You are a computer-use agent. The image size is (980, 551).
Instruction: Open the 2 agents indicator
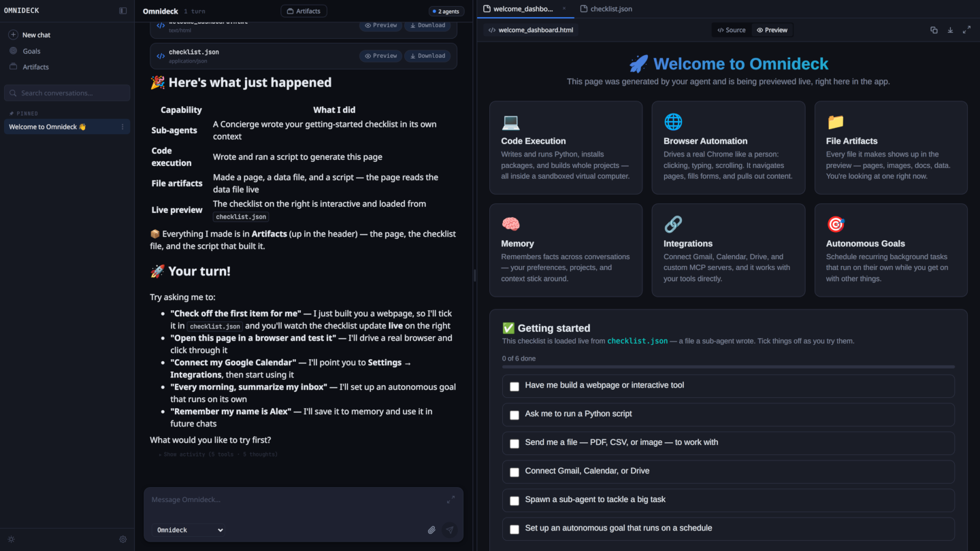[446, 12]
